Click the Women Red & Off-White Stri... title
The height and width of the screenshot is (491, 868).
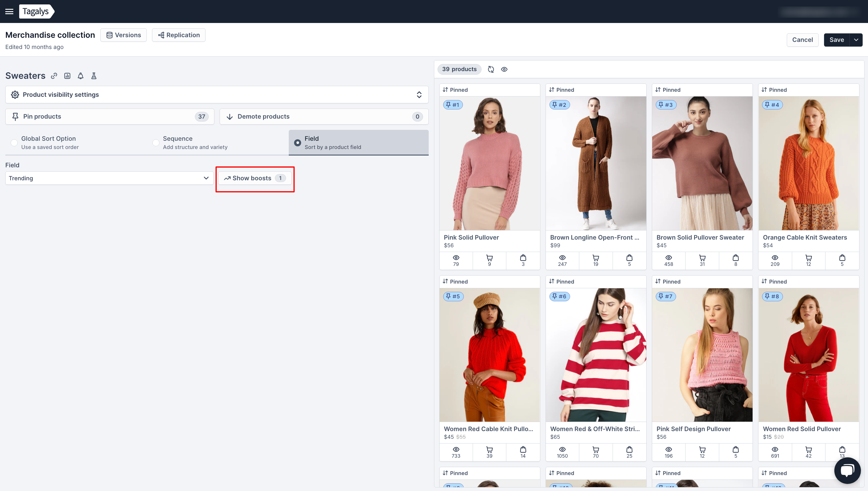click(x=595, y=429)
